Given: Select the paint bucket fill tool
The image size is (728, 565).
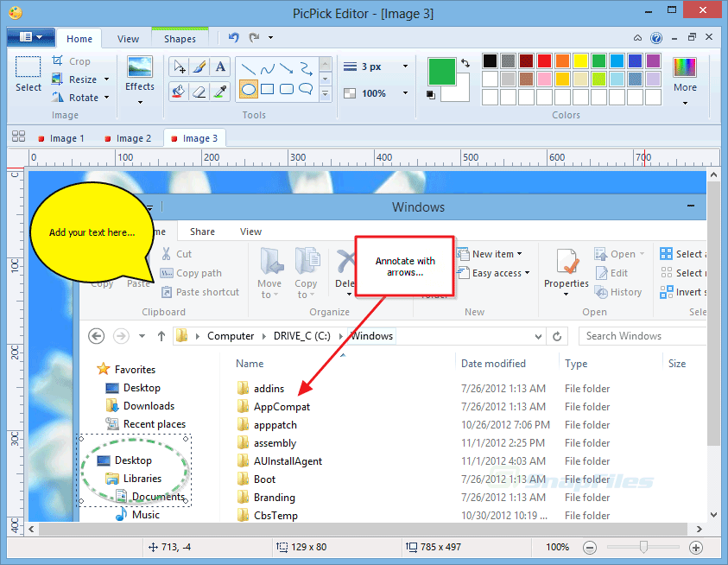Looking at the screenshot, I should pos(179,91).
